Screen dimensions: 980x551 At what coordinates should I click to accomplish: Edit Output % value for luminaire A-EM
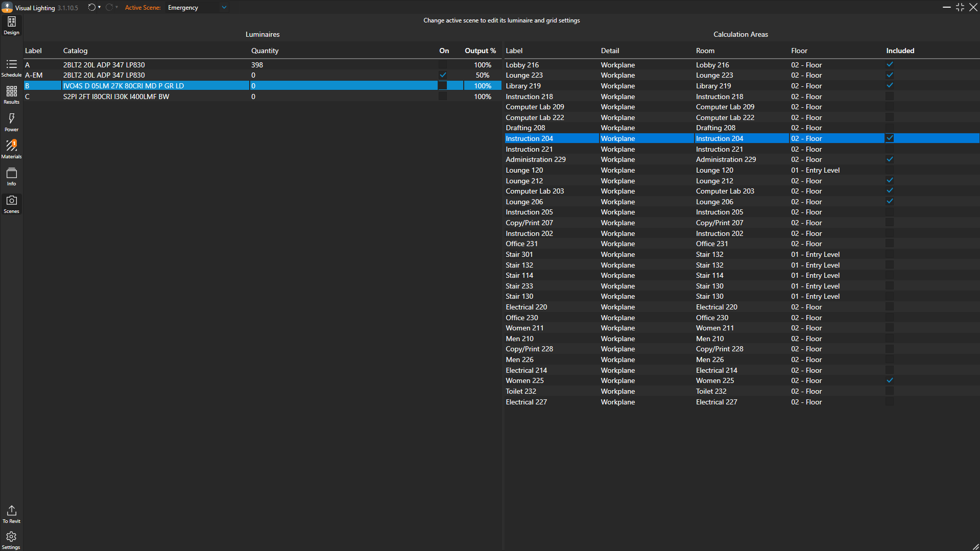[x=482, y=75]
